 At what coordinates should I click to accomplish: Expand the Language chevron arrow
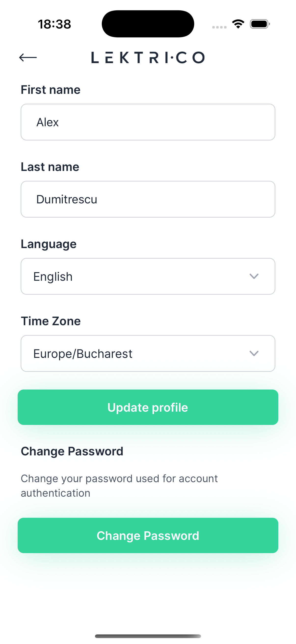(x=254, y=276)
